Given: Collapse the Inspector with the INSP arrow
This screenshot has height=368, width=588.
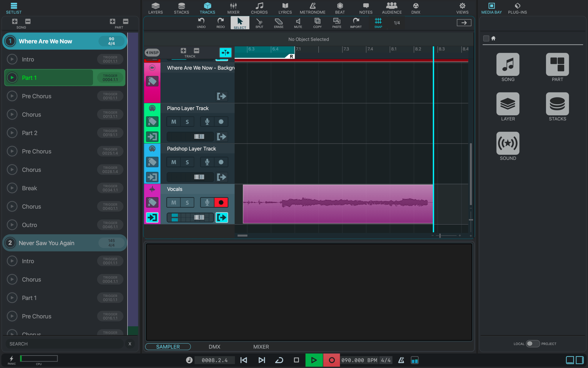Looking at the screenshot, I should (152, 52).
